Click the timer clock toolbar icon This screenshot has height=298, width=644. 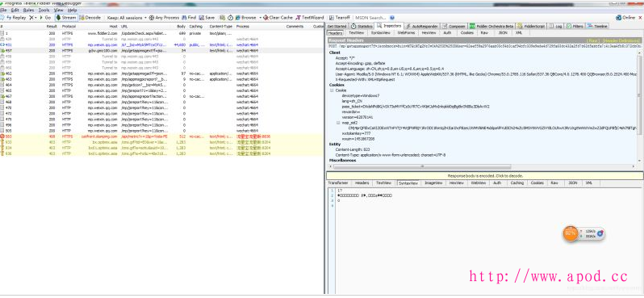pos(231,18)
